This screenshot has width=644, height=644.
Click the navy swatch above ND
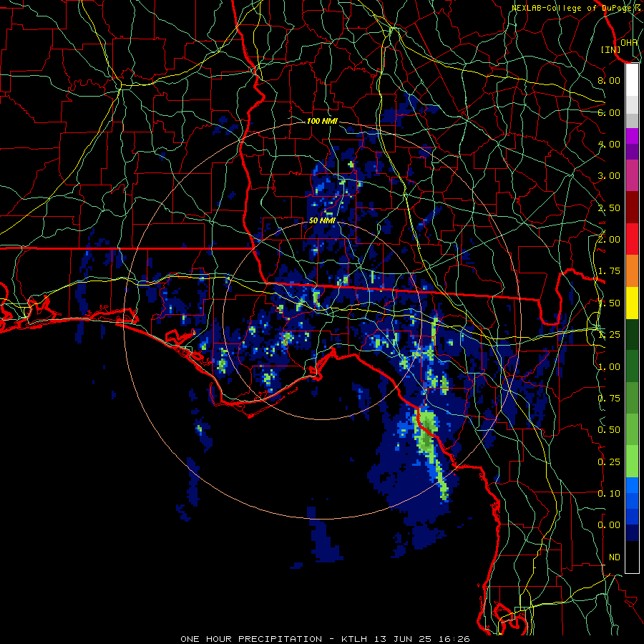(632, 533)
